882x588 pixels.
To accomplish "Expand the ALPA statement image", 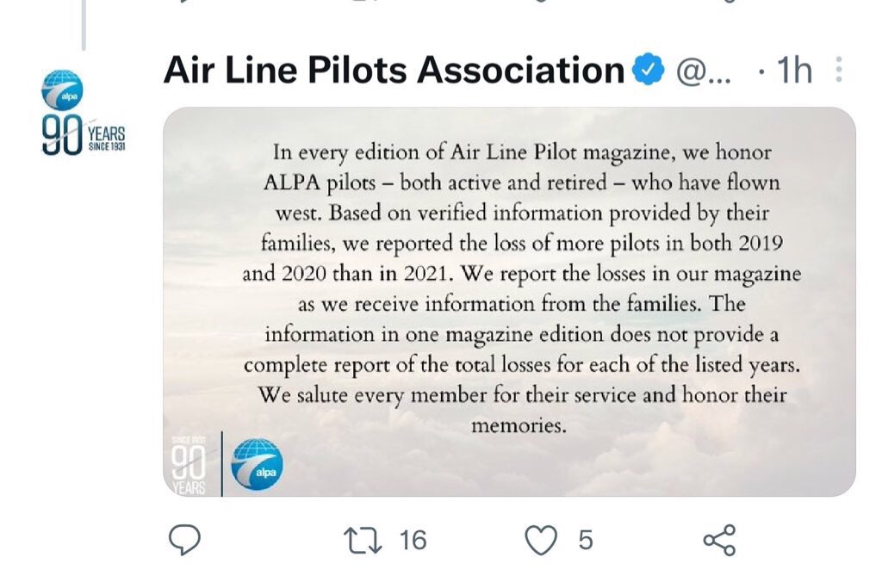I will pos(509,301).
